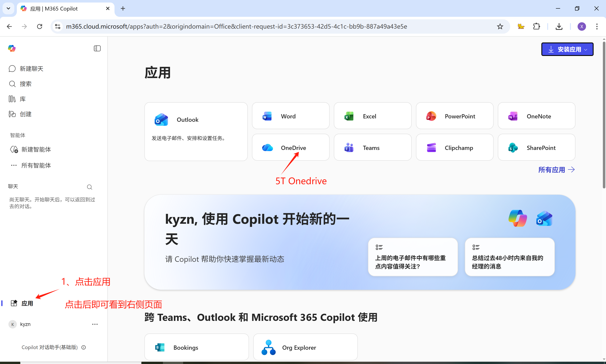The height and width of the screenshot is (364, 606).
Task: Launch the Word app tile
Action: click(x=290, y=116)
